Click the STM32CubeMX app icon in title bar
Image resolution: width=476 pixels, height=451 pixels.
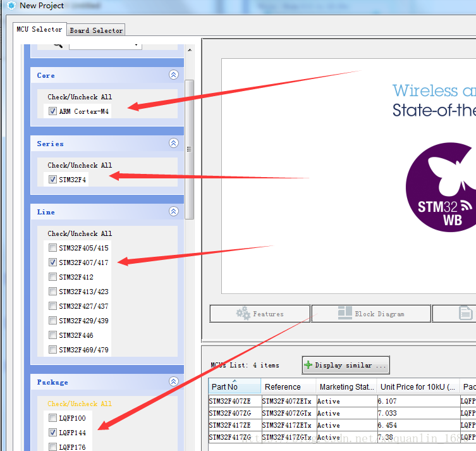[11, 6]
